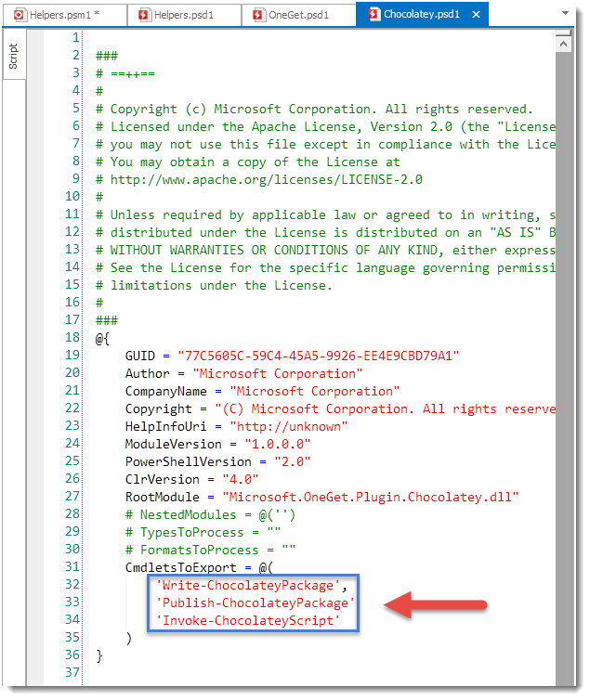Close the Chocolatey.psd1 tab
The width and height of the screenshot is (590, 700).
(x=476, y=14)
